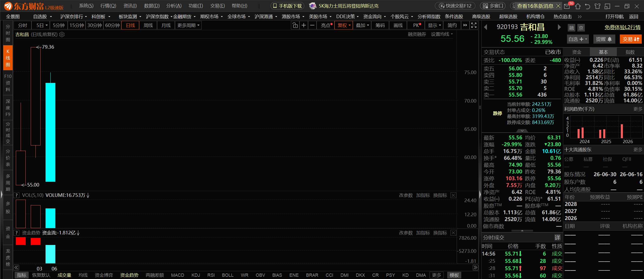Expand 设置均线 dropdown
644x279 pixels.
click(x=442, y=34)
